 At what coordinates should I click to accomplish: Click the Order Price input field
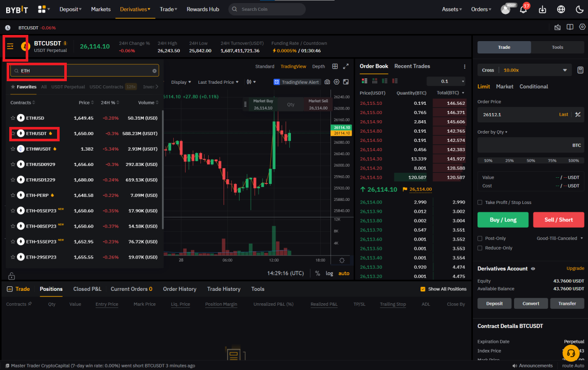[530, 115]
